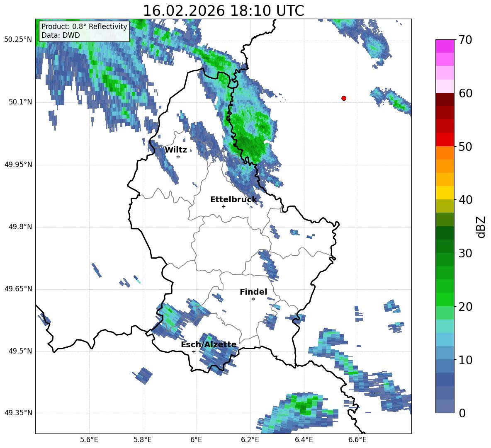Click the 49.35°N latitude label
This screenshot has height=448, width=491.
[x=18, y=413]
